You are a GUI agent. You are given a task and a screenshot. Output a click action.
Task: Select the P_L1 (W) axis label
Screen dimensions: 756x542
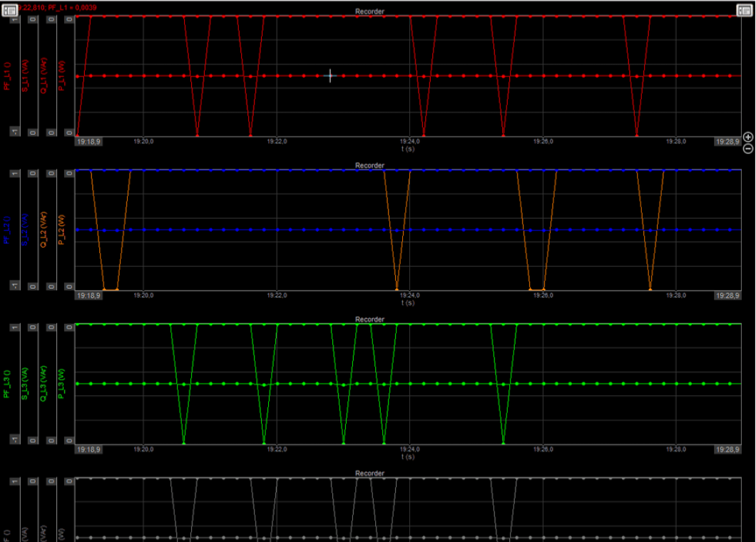coord(62,76)
